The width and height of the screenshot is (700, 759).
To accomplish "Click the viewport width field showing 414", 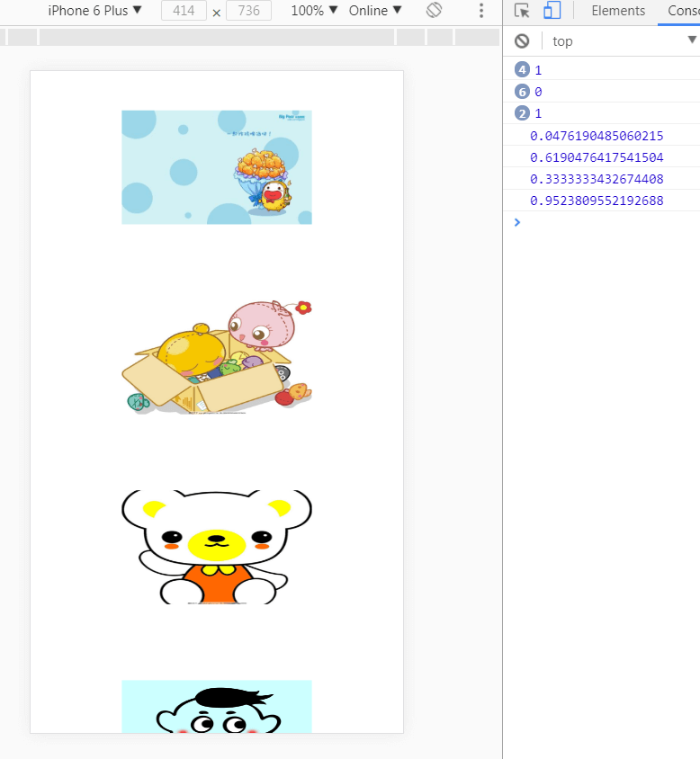I will (x=184, y=11).
